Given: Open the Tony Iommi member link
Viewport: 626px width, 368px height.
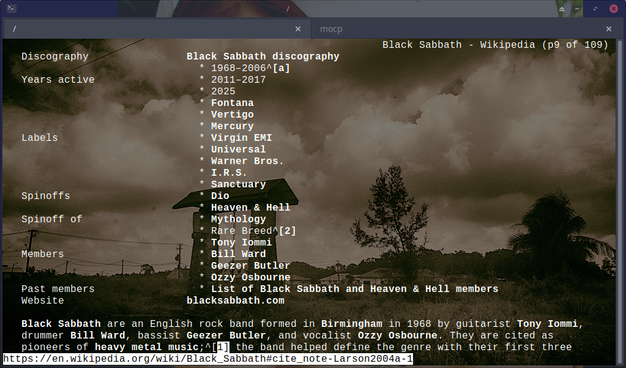Looking at the screenshot, I should [x=241, y=242].
